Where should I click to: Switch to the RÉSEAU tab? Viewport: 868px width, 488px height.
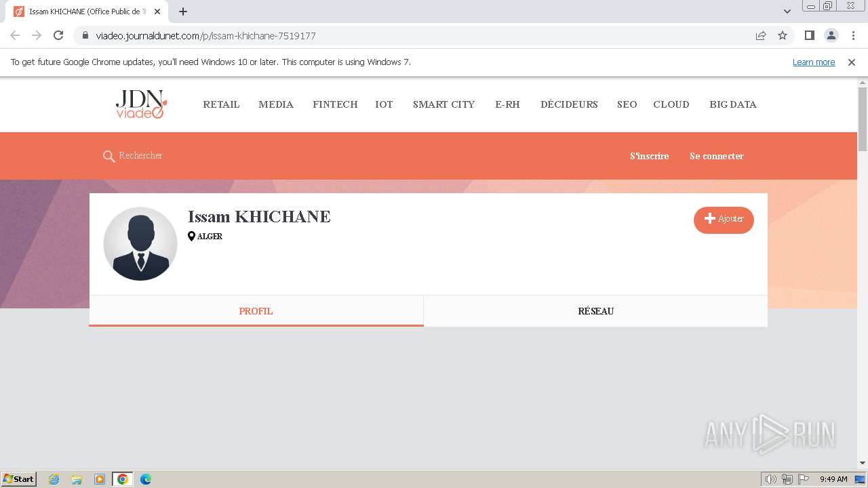point(595,311)
